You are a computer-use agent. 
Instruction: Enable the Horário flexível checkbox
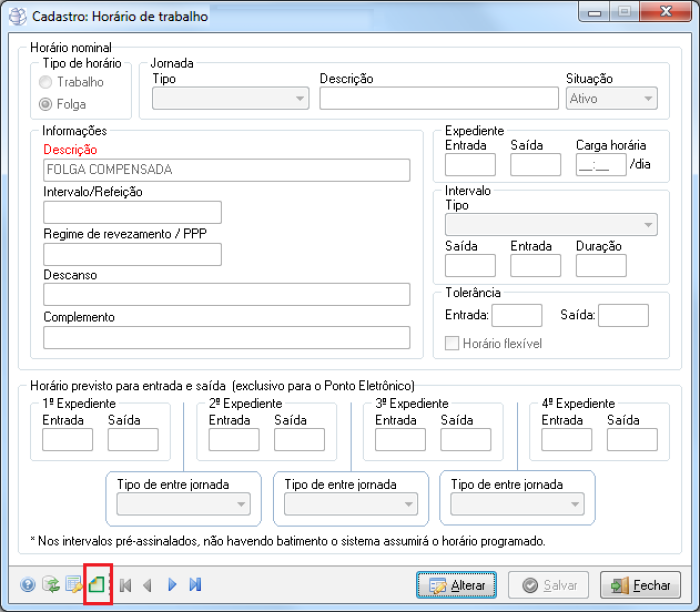(452, 343)
